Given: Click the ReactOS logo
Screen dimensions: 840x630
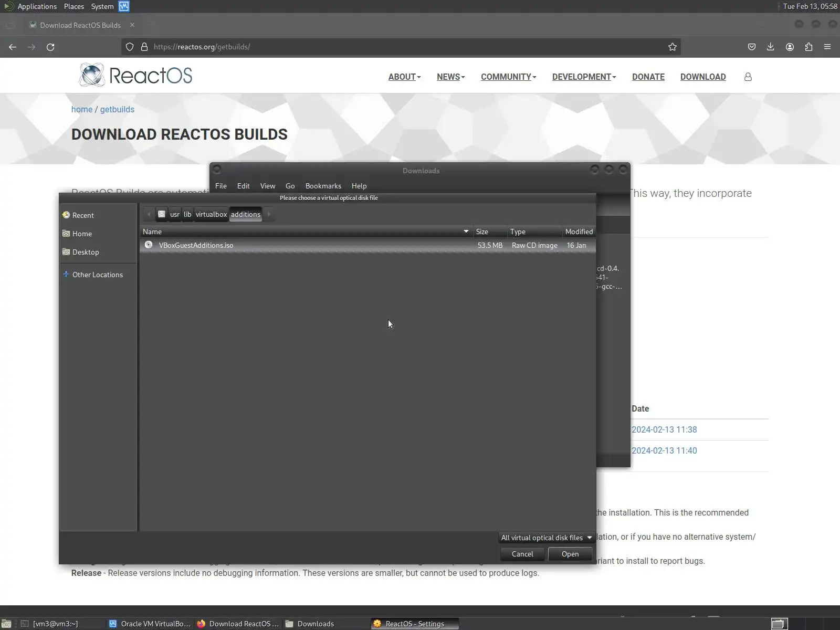Looking at the screenshot, I should [135, 75].
